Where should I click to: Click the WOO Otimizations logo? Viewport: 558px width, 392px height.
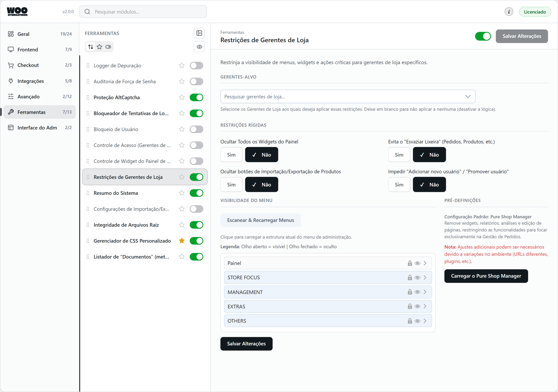click(17, 11)
